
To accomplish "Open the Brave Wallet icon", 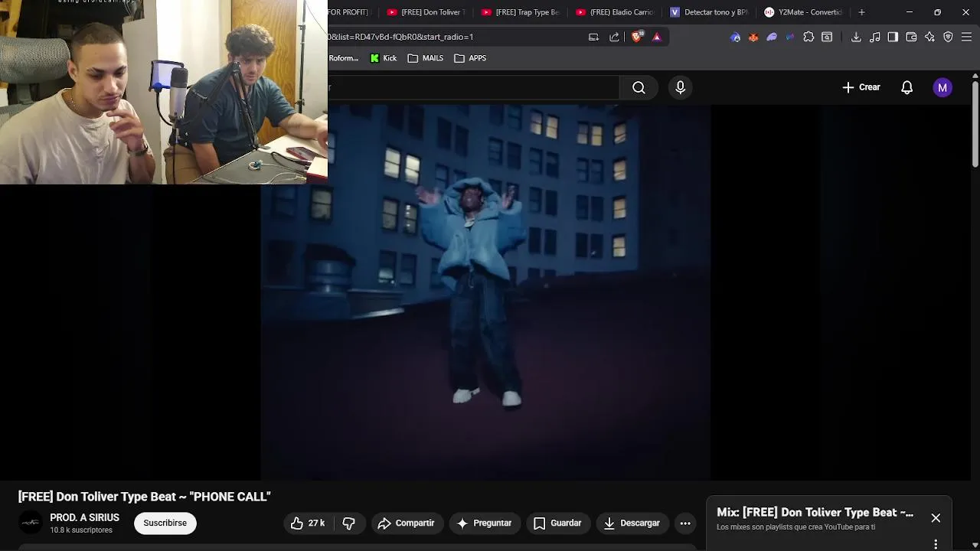I will [x=911, y=37].
